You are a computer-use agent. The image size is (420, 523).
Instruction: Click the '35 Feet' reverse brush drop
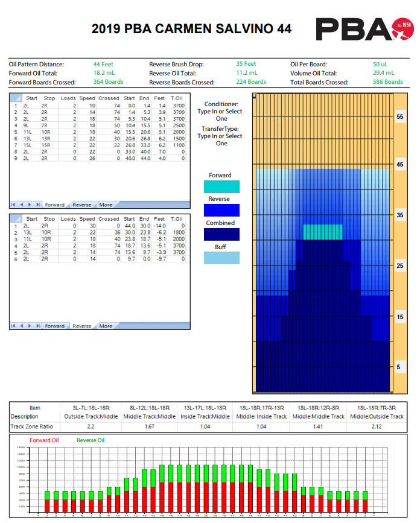pyautogui.click(x=246, y=64)
